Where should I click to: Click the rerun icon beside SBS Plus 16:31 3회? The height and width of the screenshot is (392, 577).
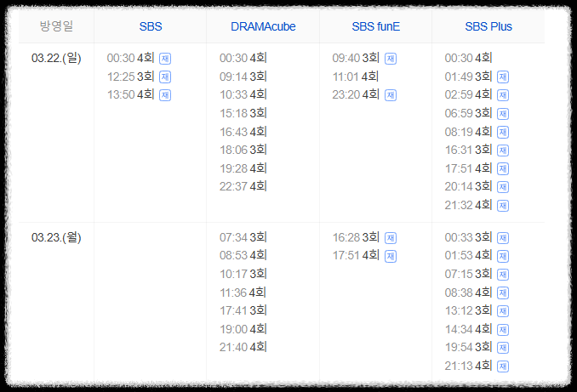click(503, 151)
